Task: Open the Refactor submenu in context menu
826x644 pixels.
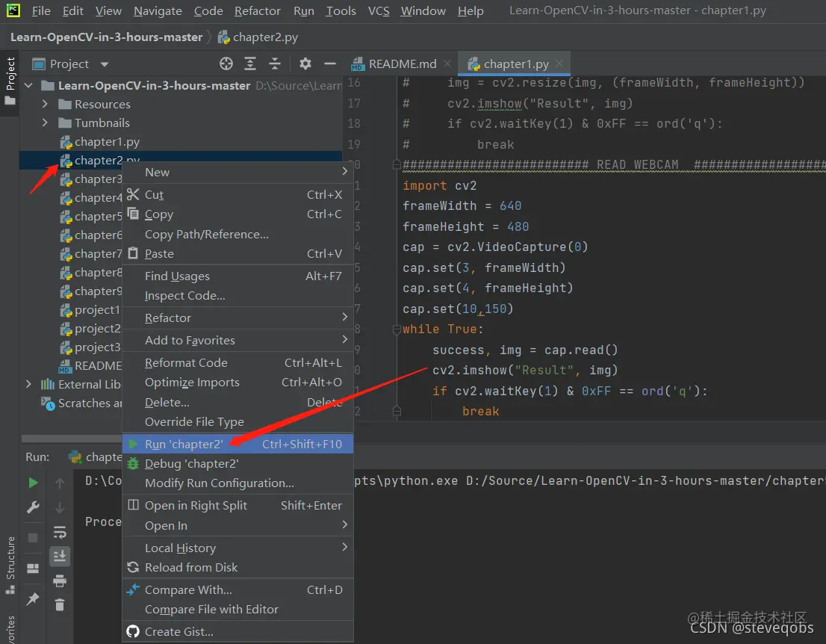Action: pyautogui.click(x=237, y=318)
